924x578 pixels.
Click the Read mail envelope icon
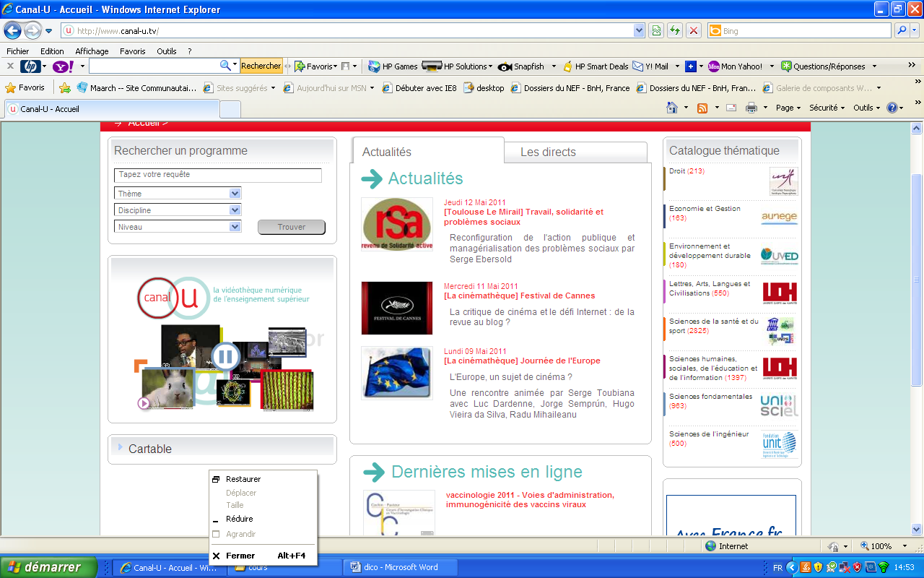pos(731,108)
